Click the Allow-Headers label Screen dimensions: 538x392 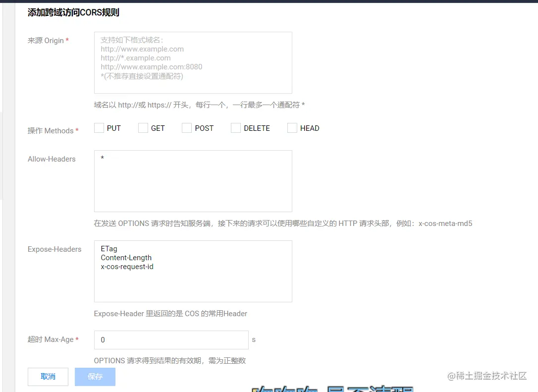click(x=52, y=159)
